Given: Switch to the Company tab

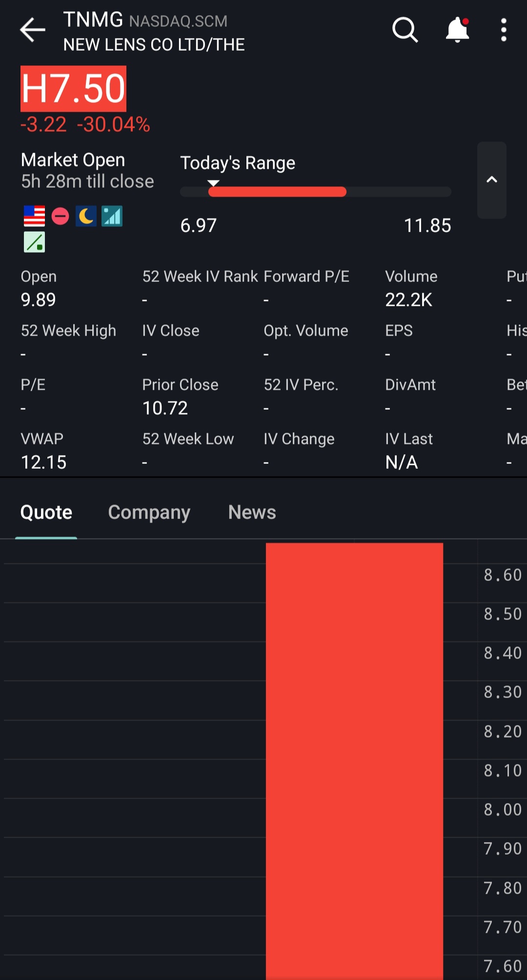Looking at the screenshot, I should [149, 512].
